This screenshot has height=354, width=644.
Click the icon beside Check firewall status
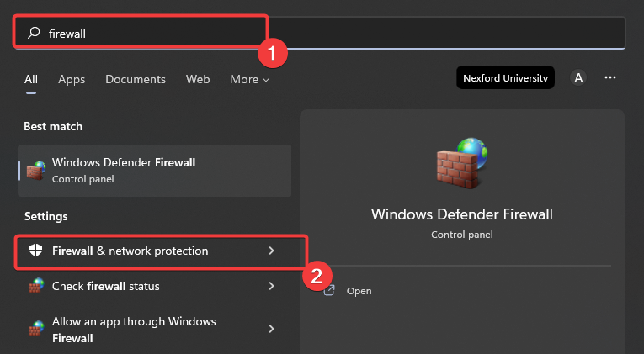(36, 286)
